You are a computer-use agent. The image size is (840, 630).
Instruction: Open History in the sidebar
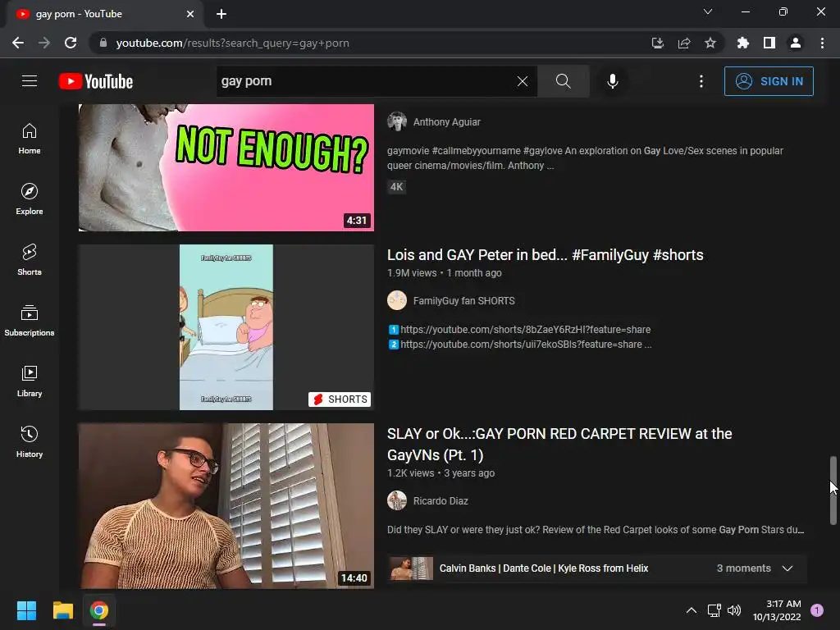click(30, 441)
